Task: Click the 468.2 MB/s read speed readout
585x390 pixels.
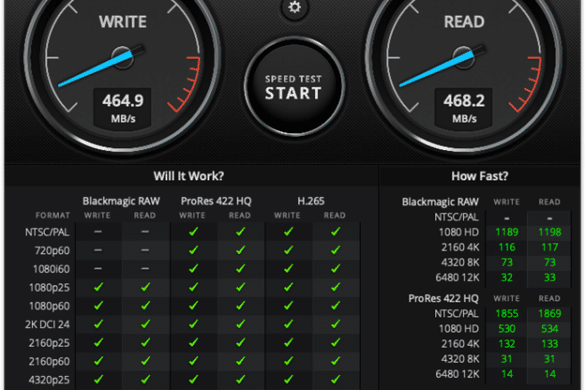Action: coord(464,108)
